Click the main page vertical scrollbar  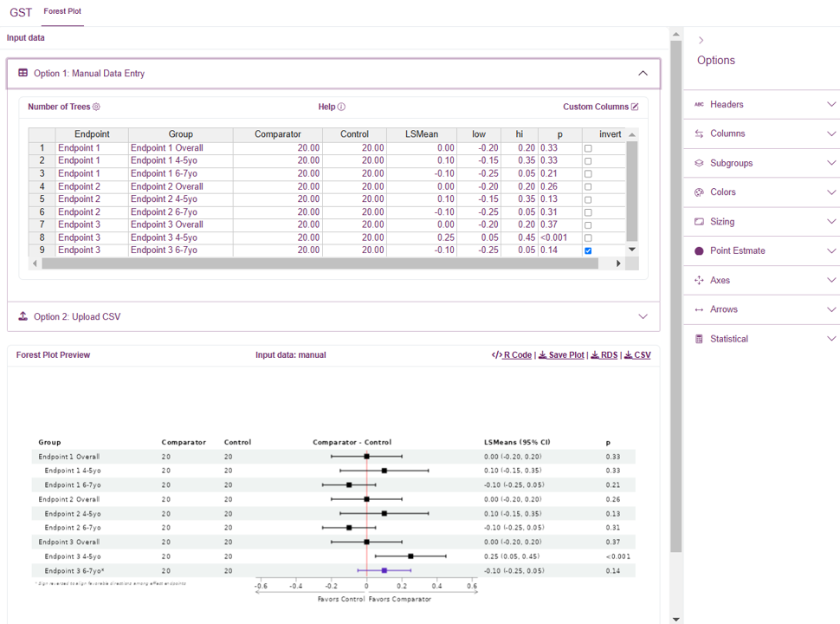pos(676,296)
